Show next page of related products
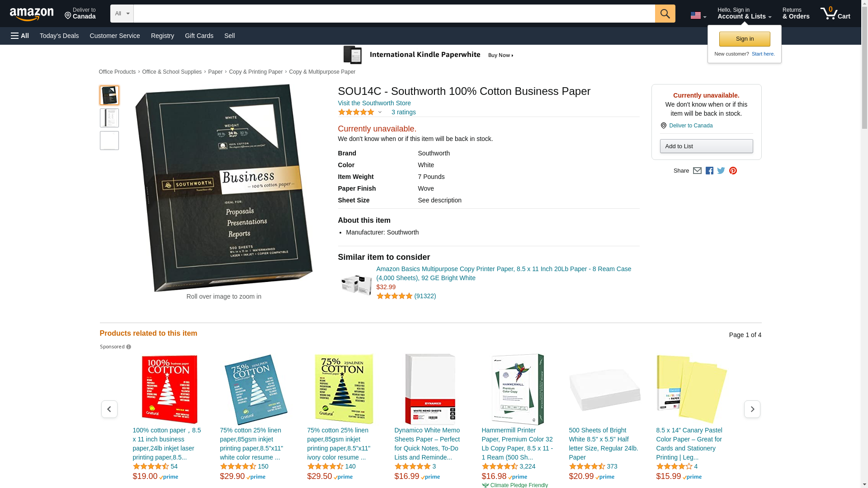This screenshot has width=868, height=488. [x=752, y=409]
